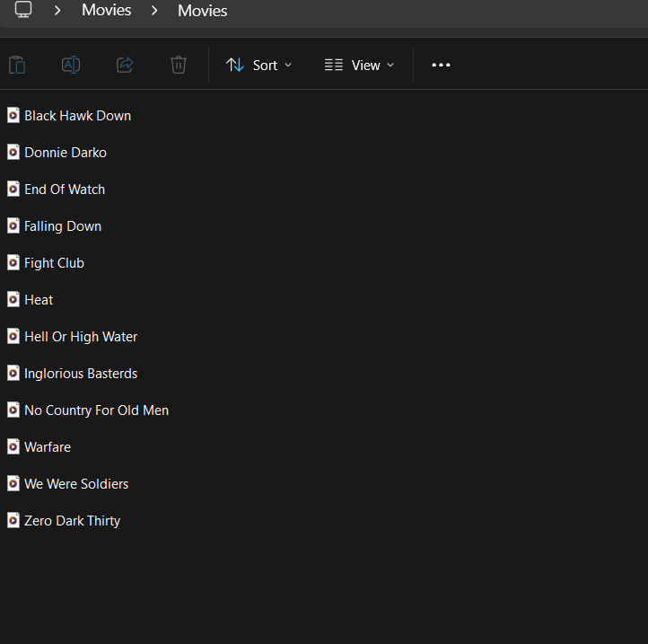The width and height of the screenshot is (648, 644).
Task: Click video file icon beside Inglorious Basterds
Action: [x=13, y=373]
